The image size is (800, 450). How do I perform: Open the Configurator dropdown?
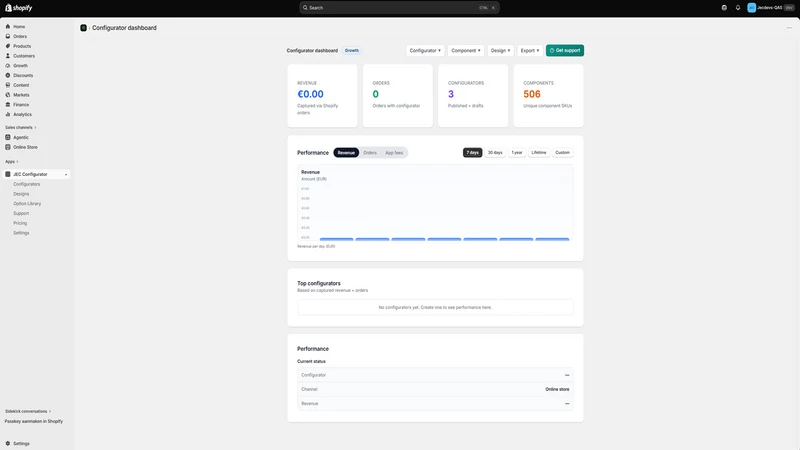coord(425,51)
